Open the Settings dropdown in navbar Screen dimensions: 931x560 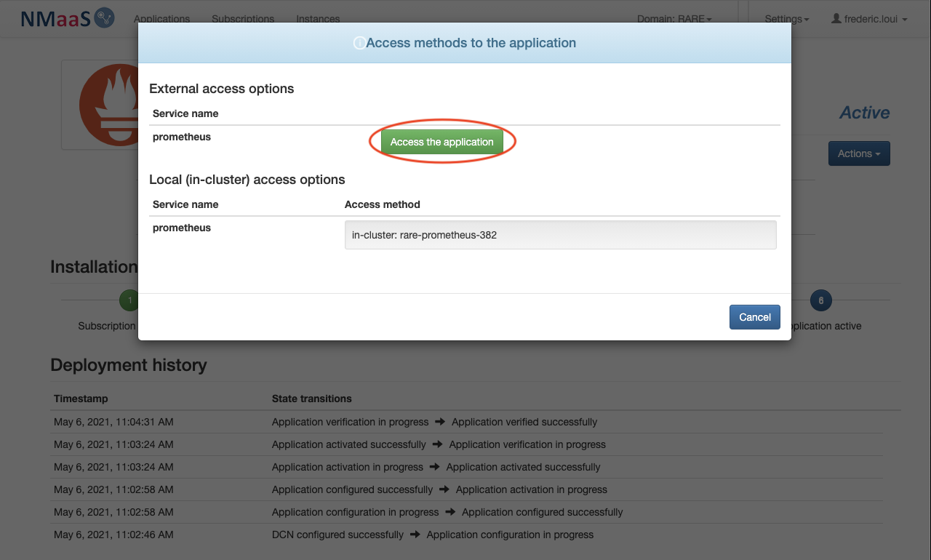[787, 19]
